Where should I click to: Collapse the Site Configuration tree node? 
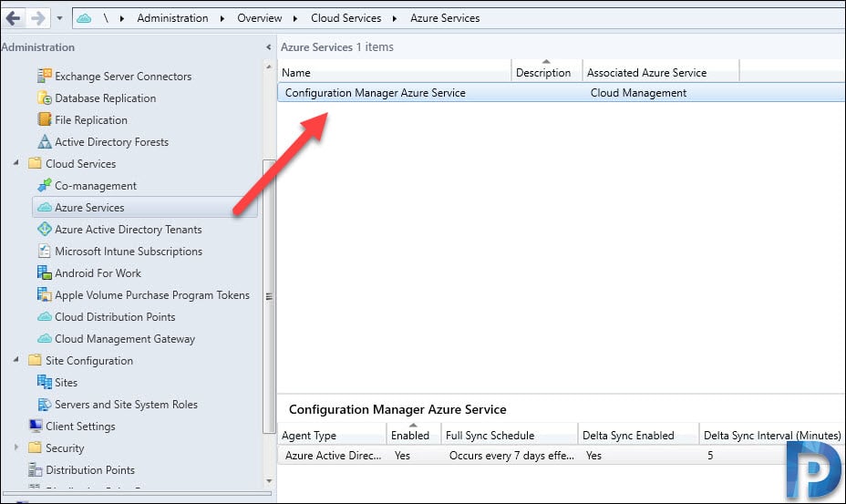[x=16, y=359]
